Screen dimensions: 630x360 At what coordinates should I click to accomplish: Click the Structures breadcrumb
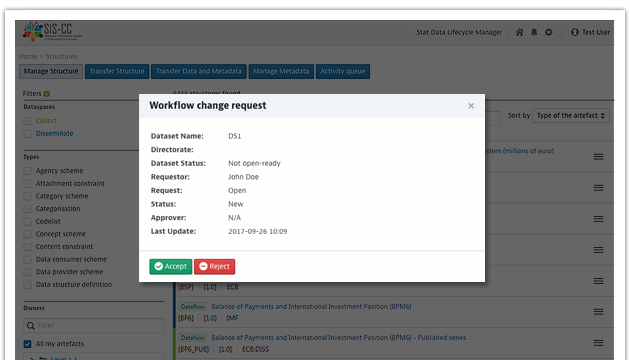(61, 56)
